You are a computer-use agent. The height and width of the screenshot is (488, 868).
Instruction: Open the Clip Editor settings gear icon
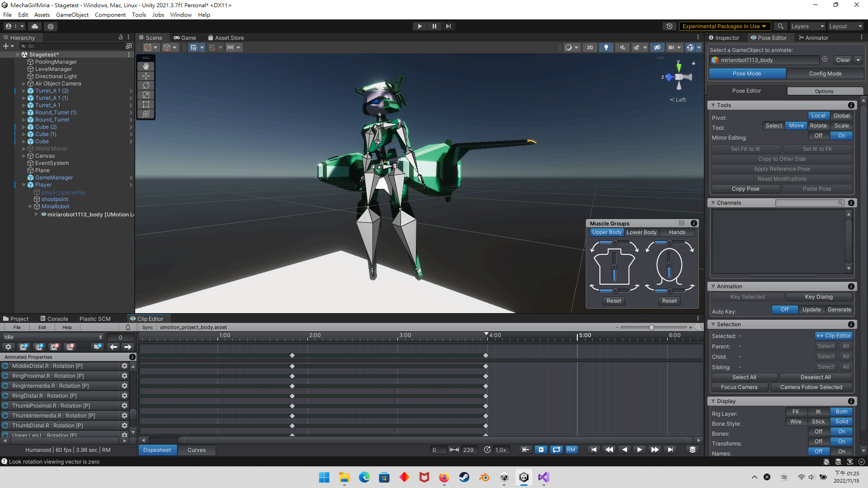(9, 347)
